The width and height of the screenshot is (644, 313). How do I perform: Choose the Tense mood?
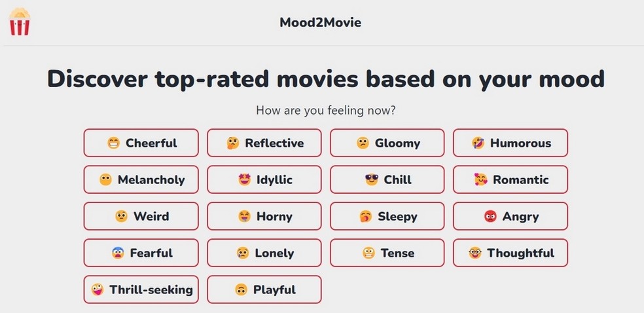(387, 253)
